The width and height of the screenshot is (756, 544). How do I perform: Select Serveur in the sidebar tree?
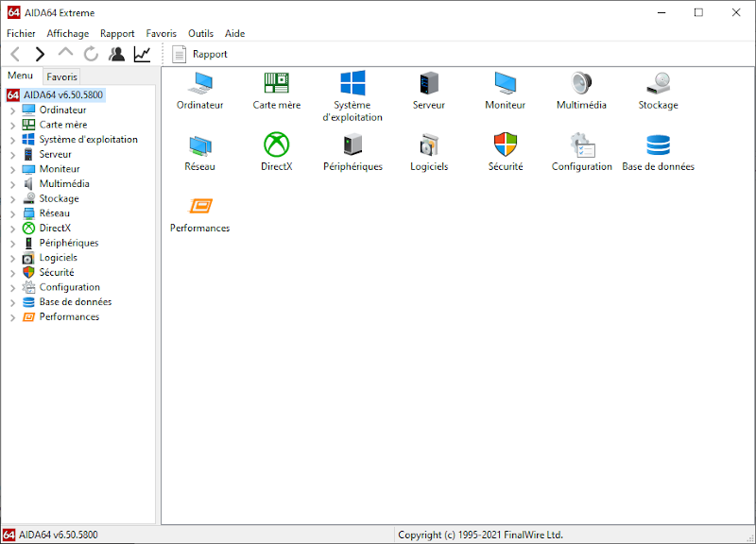[55, 154]
